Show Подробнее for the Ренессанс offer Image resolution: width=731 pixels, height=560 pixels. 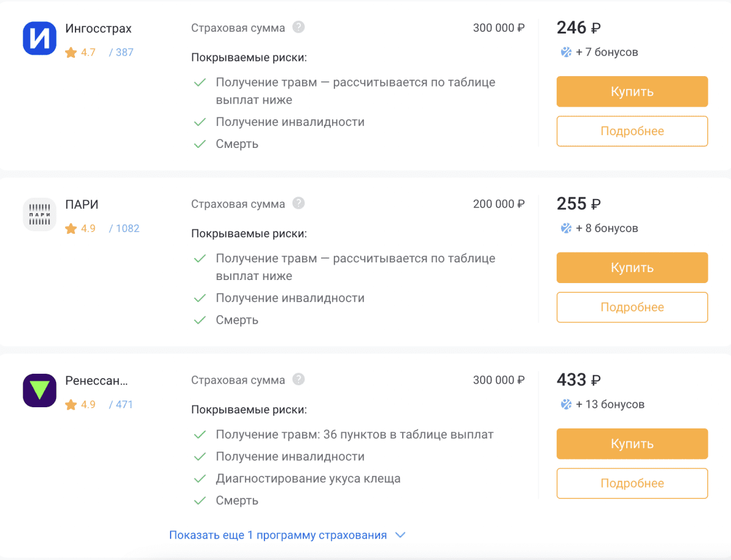click(x=632, y=483)
